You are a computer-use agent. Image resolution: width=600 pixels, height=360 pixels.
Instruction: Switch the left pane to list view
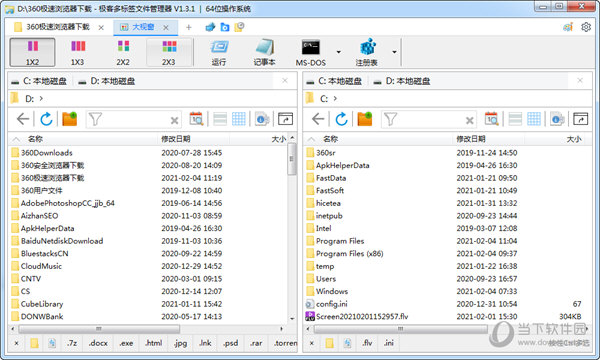tap(220, 119)
